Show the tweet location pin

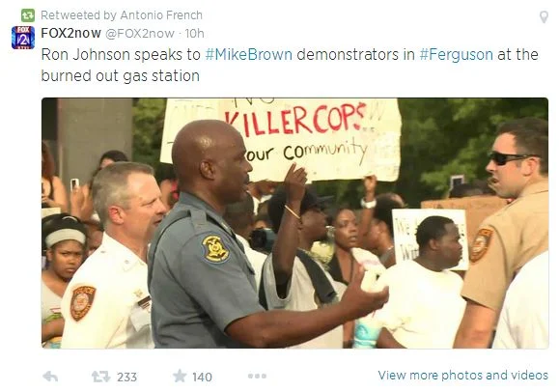tap(544, 16)
